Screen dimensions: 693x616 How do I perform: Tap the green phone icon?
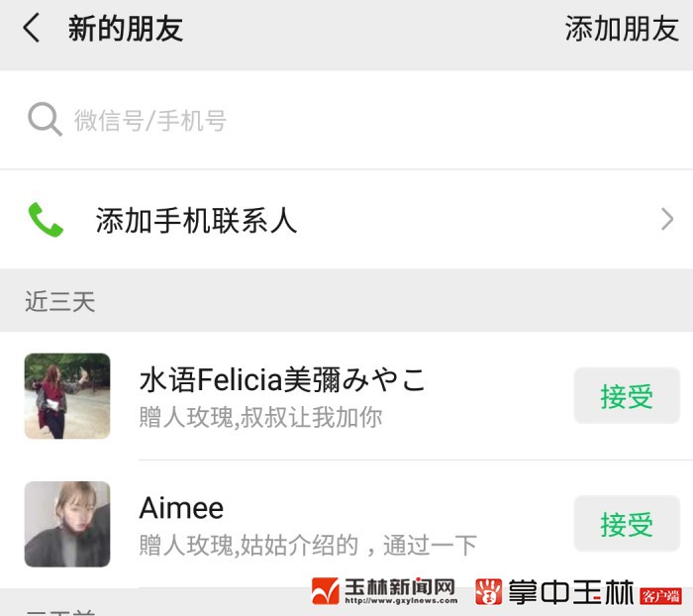click(45, 219)
